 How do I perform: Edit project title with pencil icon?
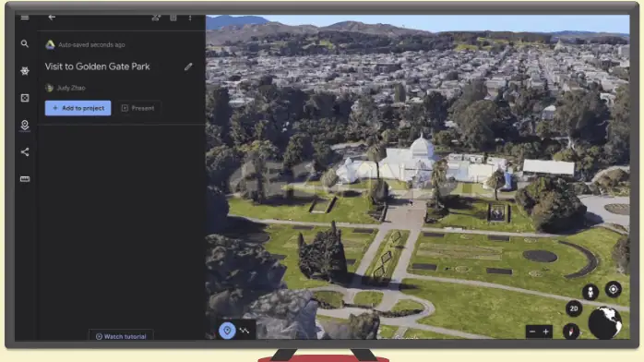[x=188, y=66]
